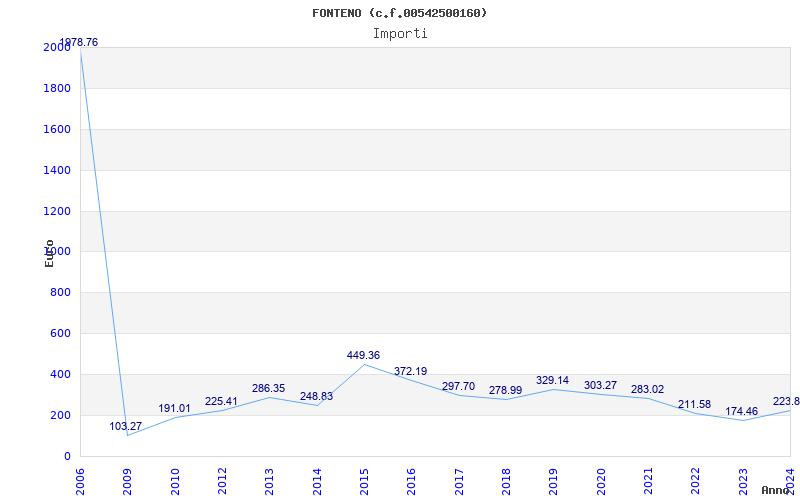Click the 248.83 data label

pos(316,396)
